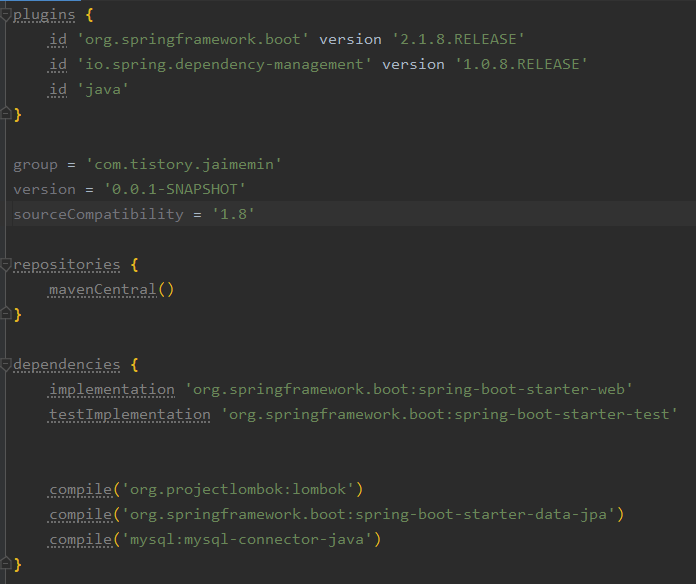Click the '1.0.8.RELEASE' version string
Image resolution: width=696 pixels, height=584 pixels.
521,64
